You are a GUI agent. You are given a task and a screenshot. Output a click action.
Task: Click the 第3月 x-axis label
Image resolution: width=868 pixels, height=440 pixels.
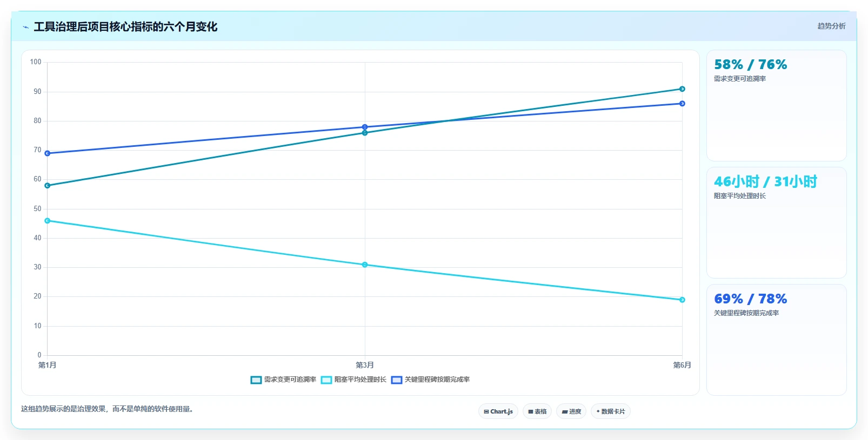click(365, 365)
